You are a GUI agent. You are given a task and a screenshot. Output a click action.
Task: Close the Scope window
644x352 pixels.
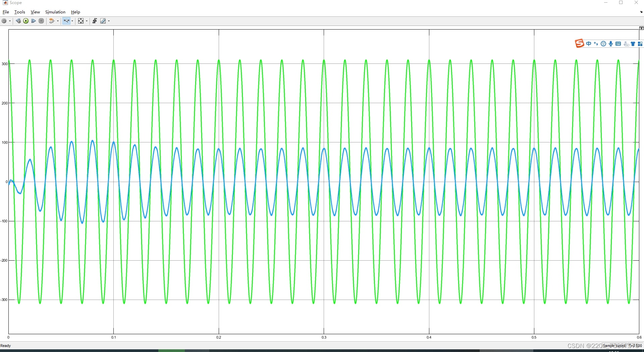[x=636, y=3]
